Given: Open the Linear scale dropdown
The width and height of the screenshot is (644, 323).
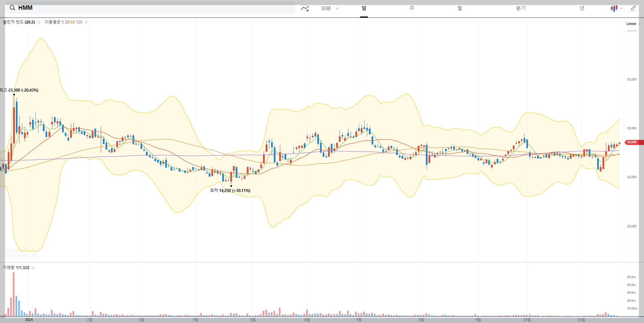Looking at the screenshot, I should click(x=634, y=24).
